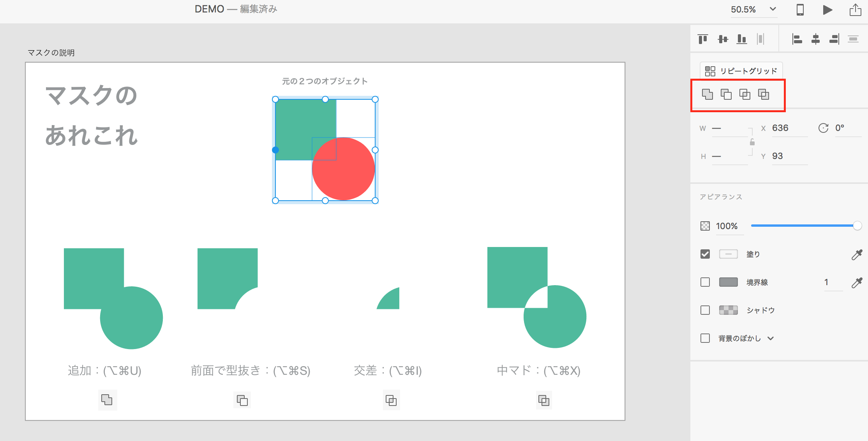Click the align center horizontally icon
Screen dimensions: 868x441
[x=815, y=39]
